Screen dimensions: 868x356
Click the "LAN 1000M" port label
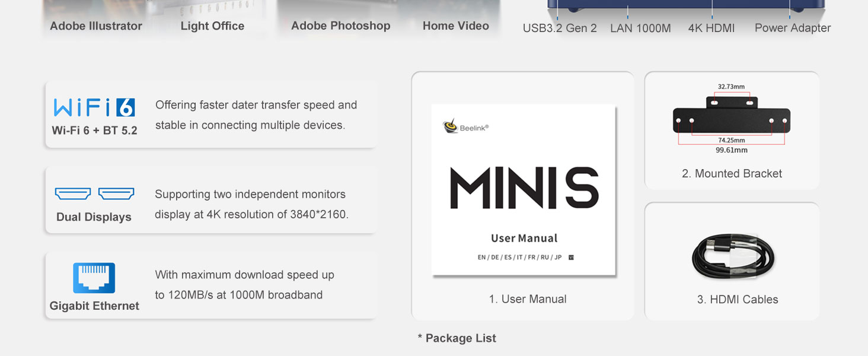pyautogui.click(x=640, y=28)
